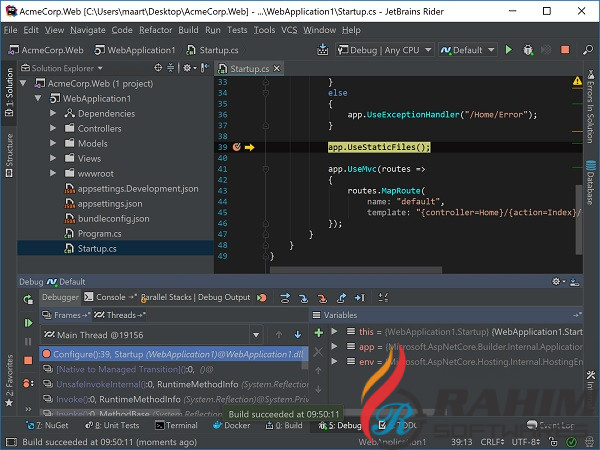The height and width of the screenshot is (450, 600).
Task: Open the Terminal tool window
Action: pyautogui.click(x=176, y=425)
